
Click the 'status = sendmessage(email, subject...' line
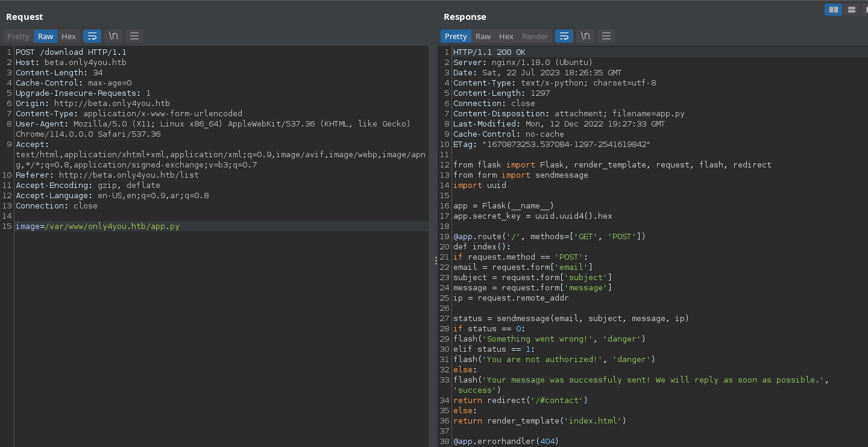tap(571, 319)
